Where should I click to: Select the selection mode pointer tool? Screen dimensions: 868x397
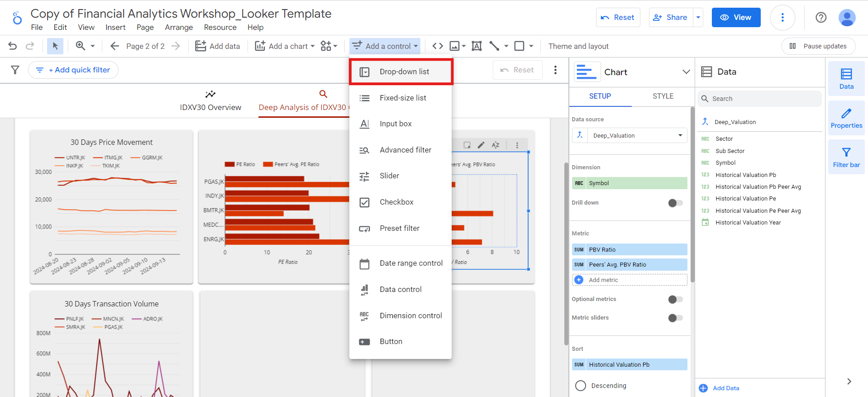(55, 46)
